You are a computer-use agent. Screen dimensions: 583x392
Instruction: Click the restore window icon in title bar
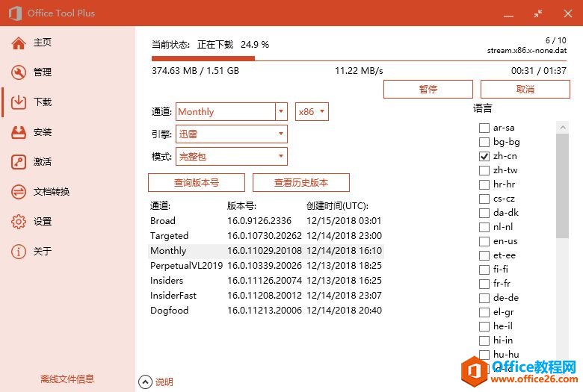click(x=538, y=13)
